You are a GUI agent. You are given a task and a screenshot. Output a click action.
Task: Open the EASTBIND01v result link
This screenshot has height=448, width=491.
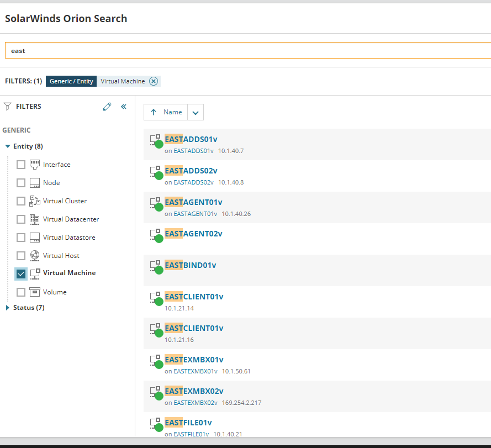(x=191, y=265)
